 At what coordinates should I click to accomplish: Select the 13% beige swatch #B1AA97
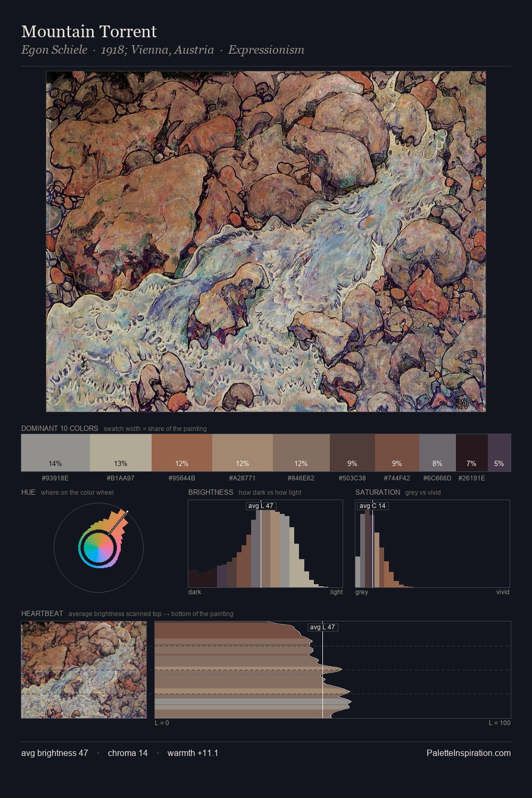click(x=121, y=453)
